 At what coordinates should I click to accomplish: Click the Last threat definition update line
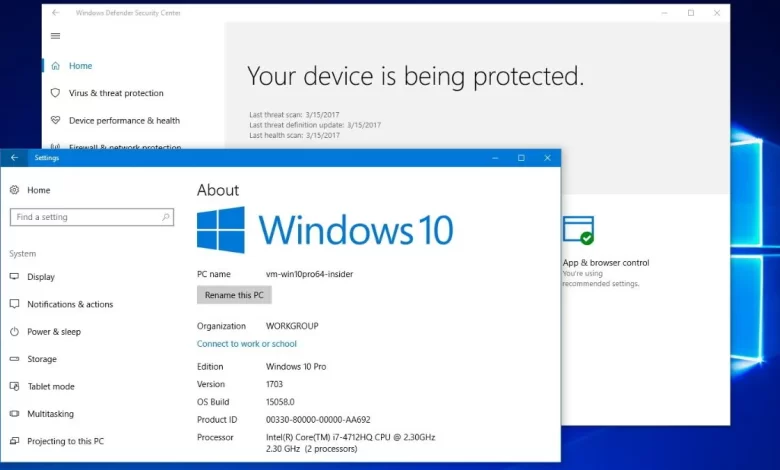point(315,125)
